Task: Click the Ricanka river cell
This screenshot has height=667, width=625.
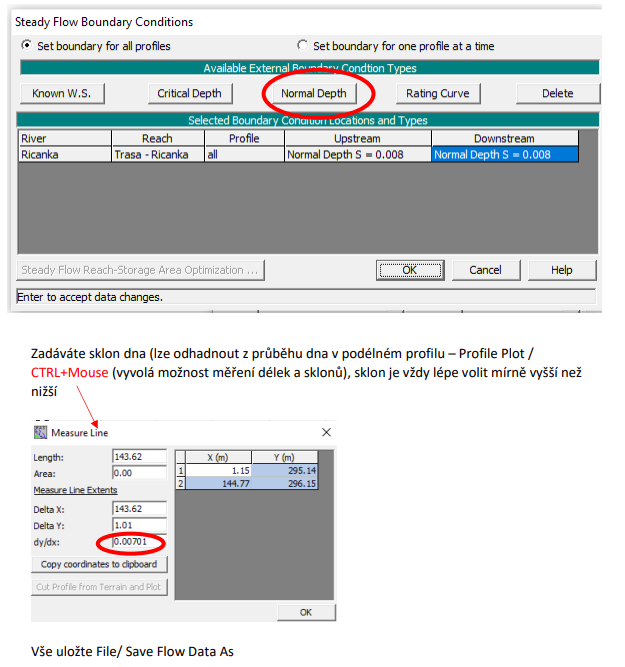Action: pyautogui.click(x=63, y=155)
